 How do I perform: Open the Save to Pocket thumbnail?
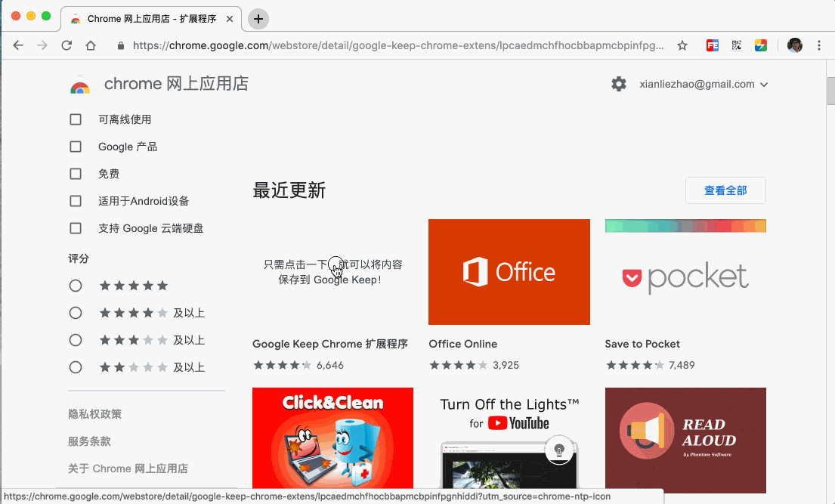pyautogui.click(x=685, y=272)
